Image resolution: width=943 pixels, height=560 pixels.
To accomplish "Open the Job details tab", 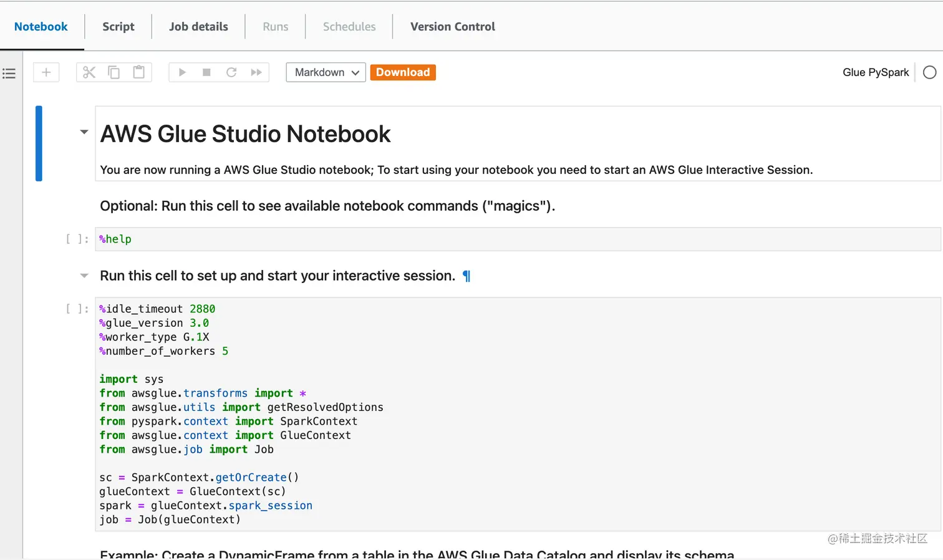I will pos(198,27).
